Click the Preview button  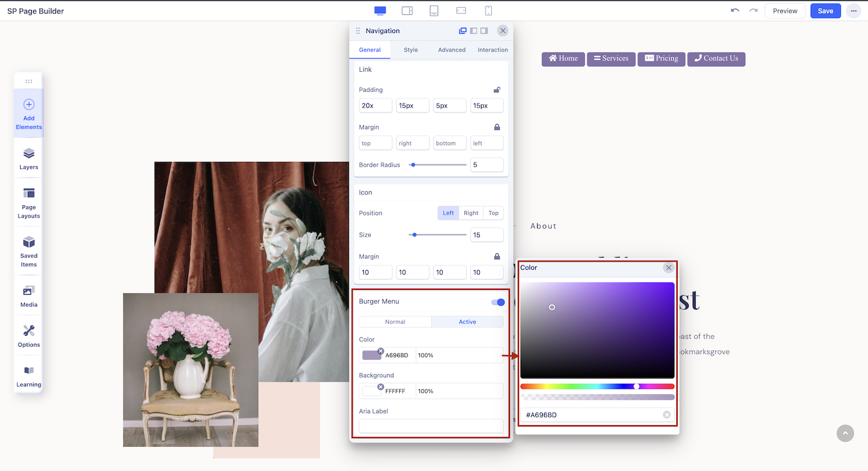tap(785, 11)
